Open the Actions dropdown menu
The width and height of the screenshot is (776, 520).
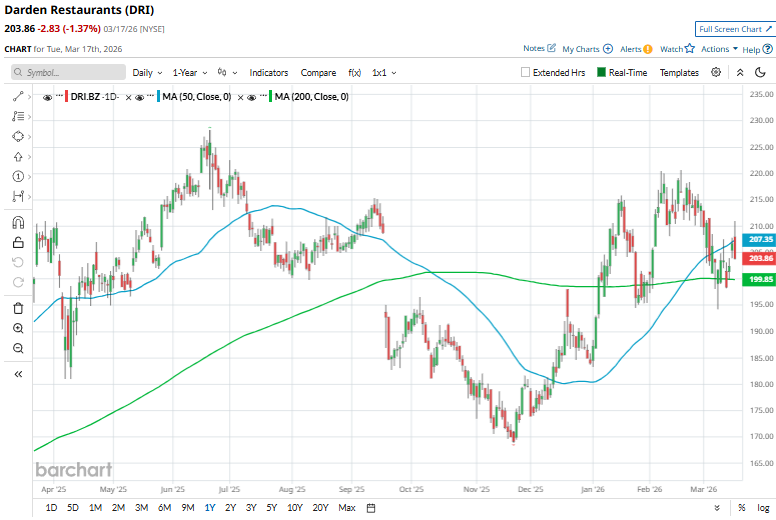pyautogui.click(x=719, y=48)
